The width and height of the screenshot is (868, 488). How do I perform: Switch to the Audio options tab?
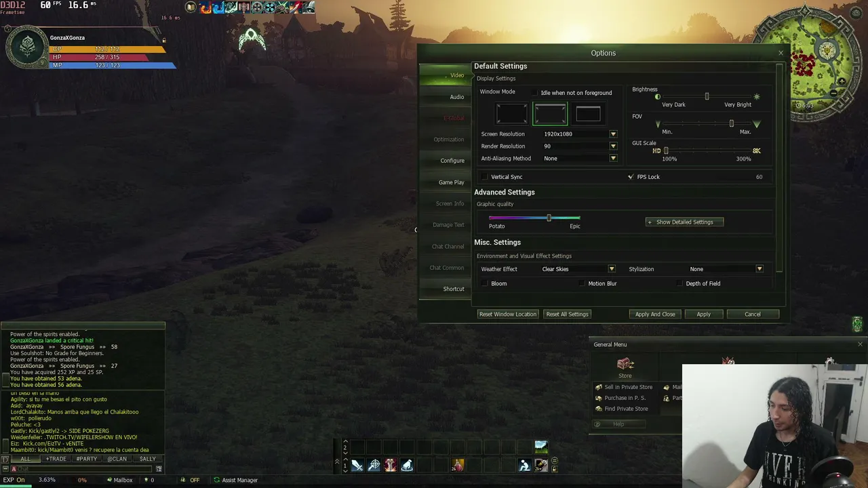coord(446,97)
